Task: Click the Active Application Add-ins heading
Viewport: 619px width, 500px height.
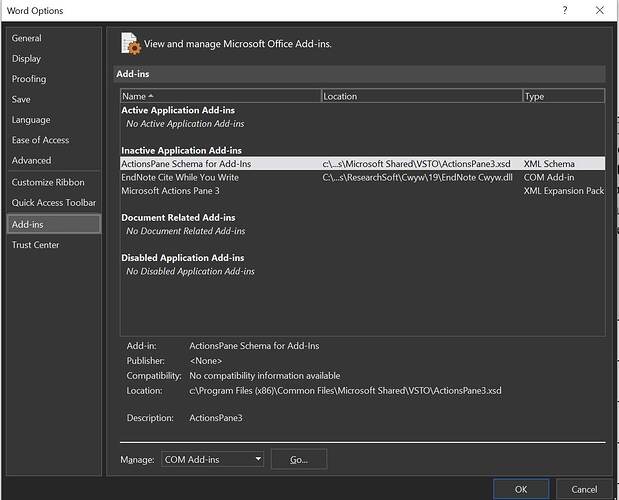Action: tap(178, 110)
